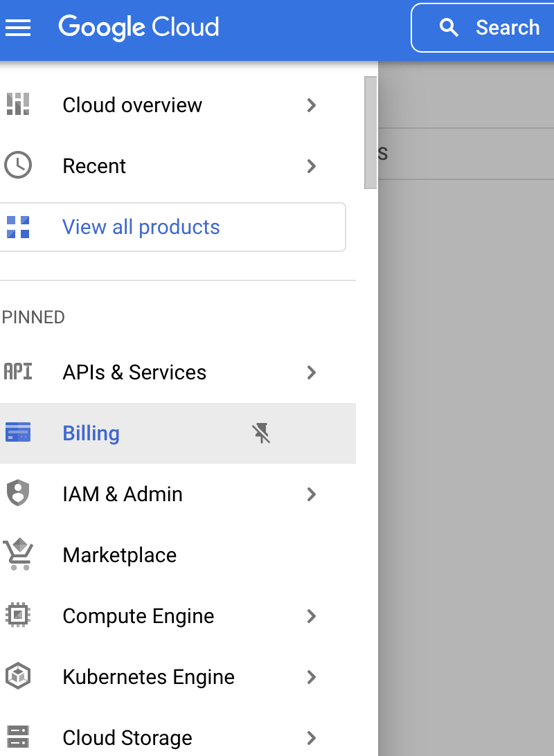This screenshot has height=756, width=554.
Task: Expand the IAM & Admin chevron
Action: pyautogui.click(x=312, y=494)
